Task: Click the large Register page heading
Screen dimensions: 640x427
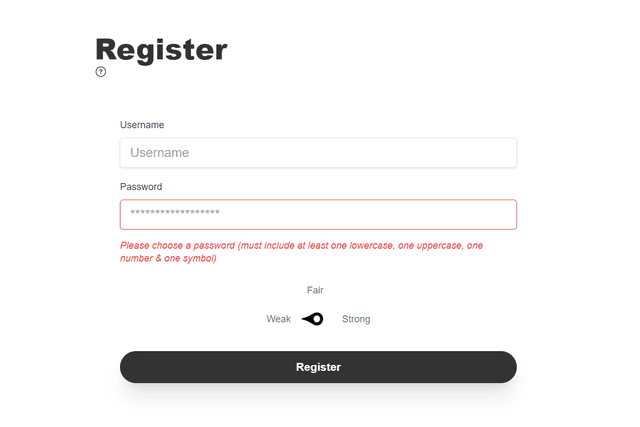Action: point(162,48)
